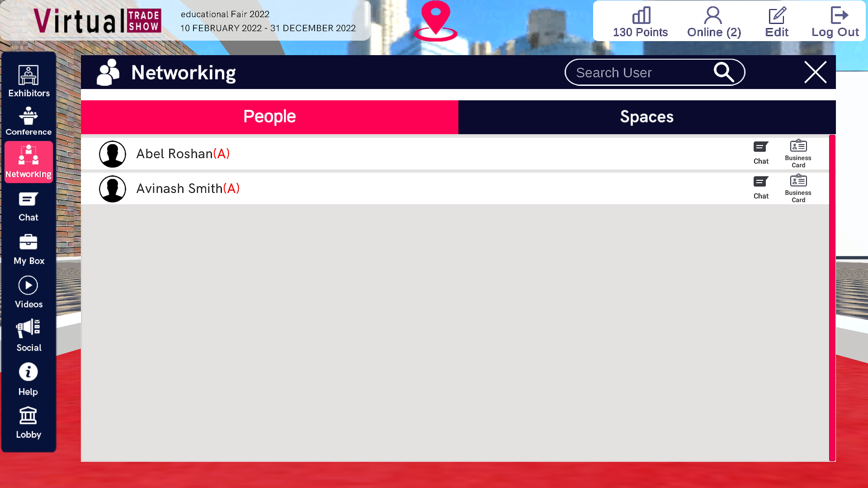Access My Box section
The image size is (868, 488).
point(28,248)
